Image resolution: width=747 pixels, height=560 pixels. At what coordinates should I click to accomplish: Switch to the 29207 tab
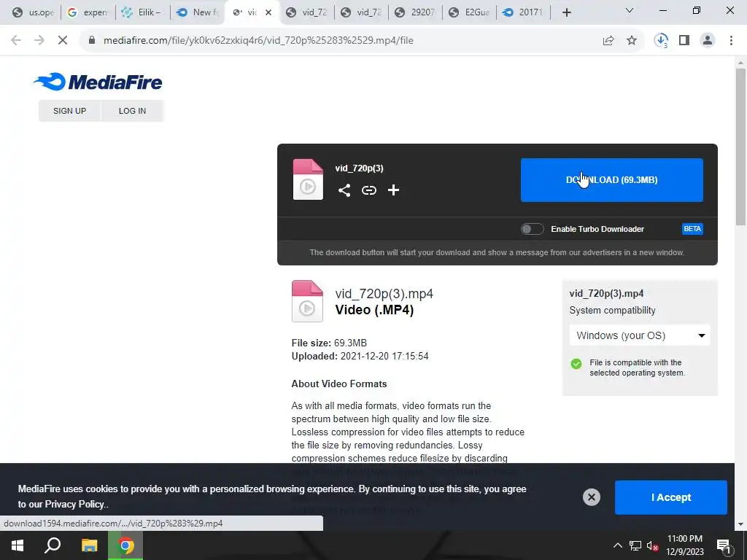(x=415, y=12)
